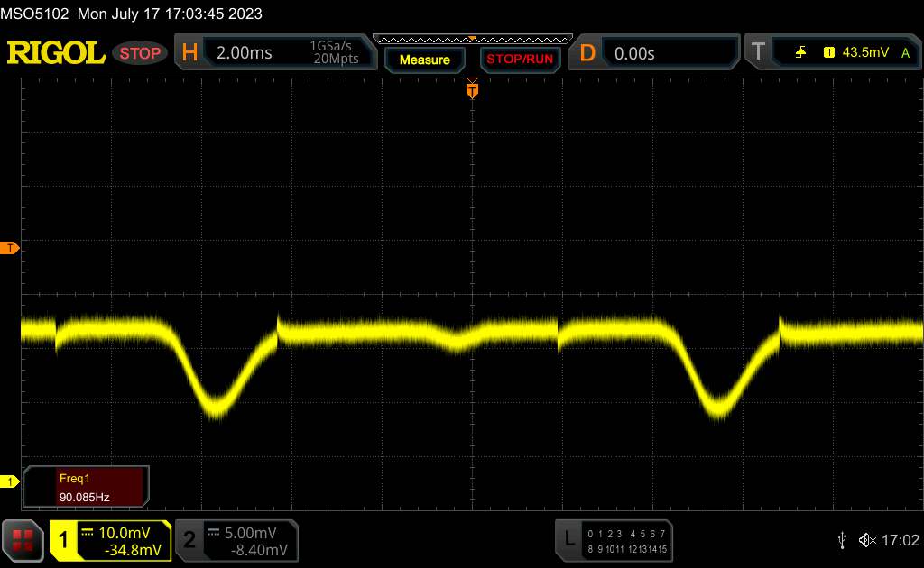Open the delay D icon
924x568 pixels.
point(587,53)
